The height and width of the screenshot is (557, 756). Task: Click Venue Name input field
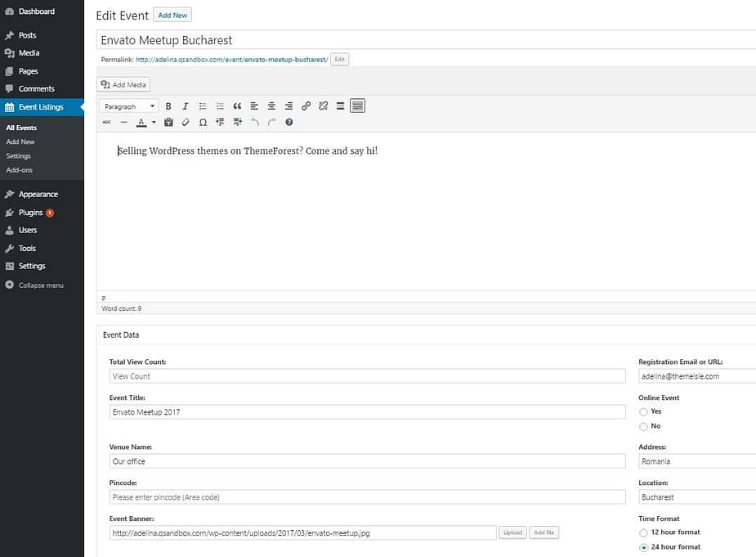[x=368, y=461]
